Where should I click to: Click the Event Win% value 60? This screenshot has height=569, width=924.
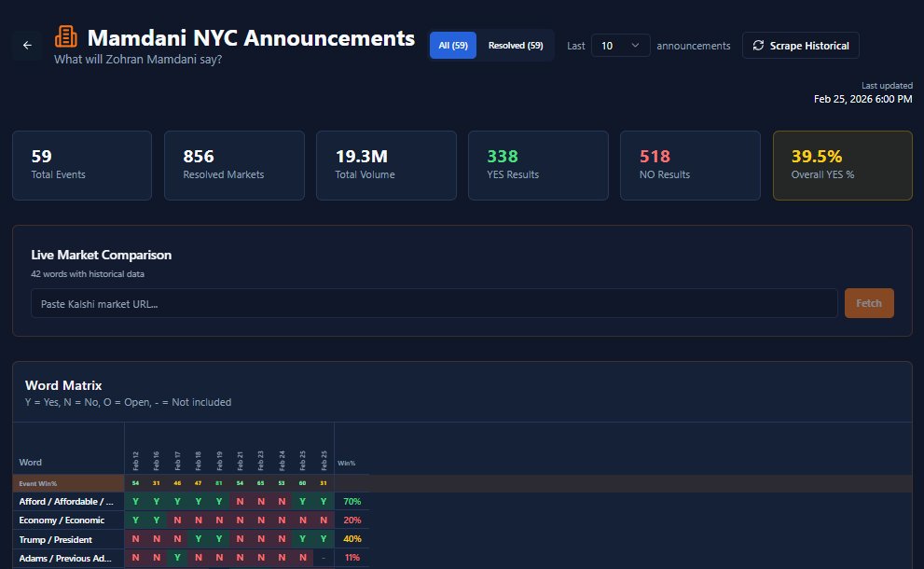pyautogui.click(x=302, y=483)
